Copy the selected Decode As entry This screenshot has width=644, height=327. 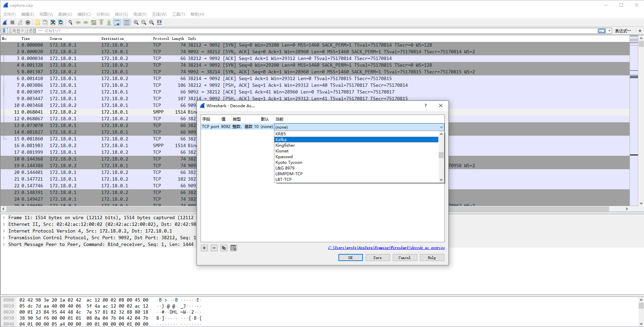click(224, 248)
